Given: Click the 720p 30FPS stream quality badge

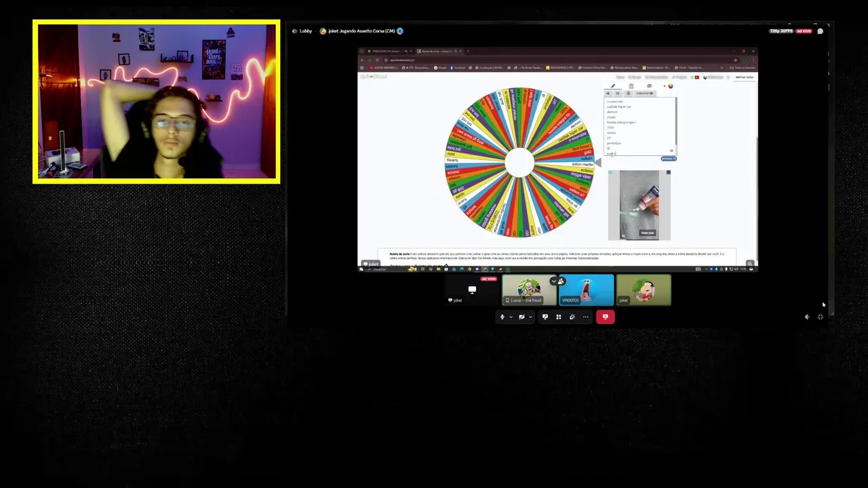Looking at the screenshot, I should 782,31.
